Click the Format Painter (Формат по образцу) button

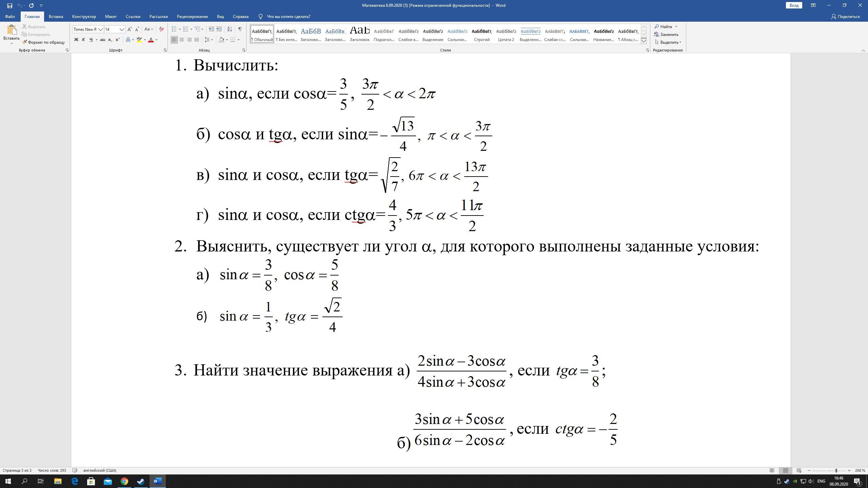coord(43,42)
